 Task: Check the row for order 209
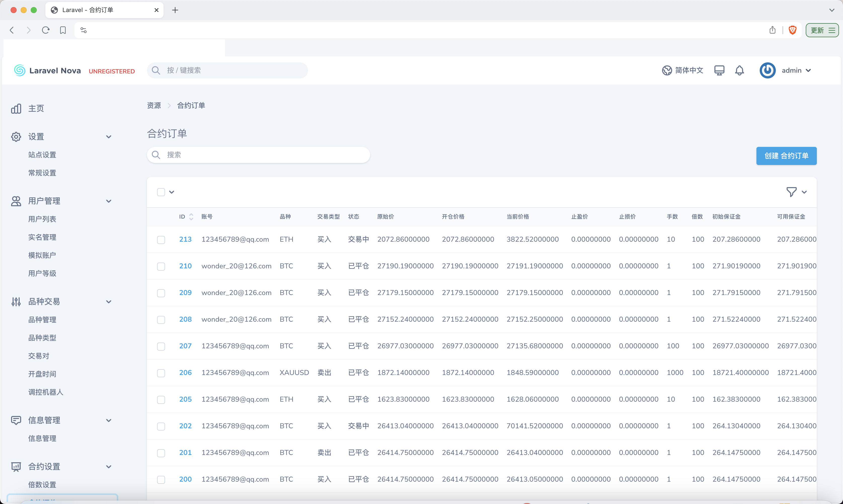(x=161, y=293)
